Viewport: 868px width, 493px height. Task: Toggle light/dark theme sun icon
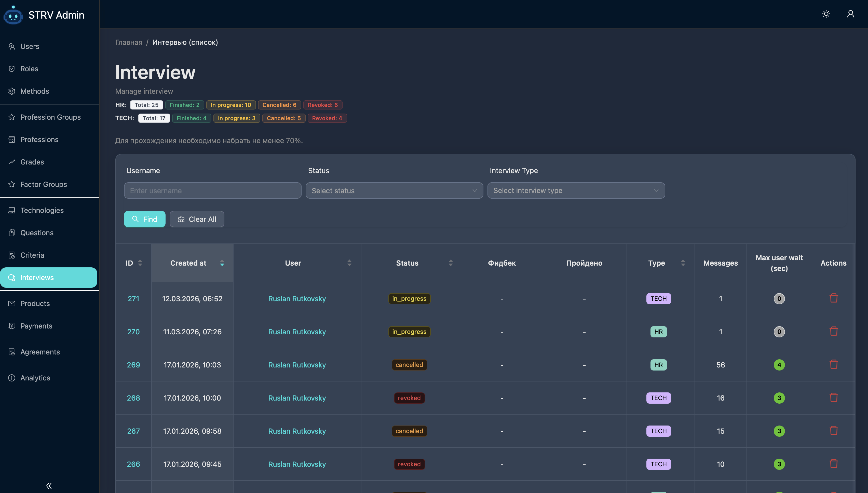[x=826, y=14]
